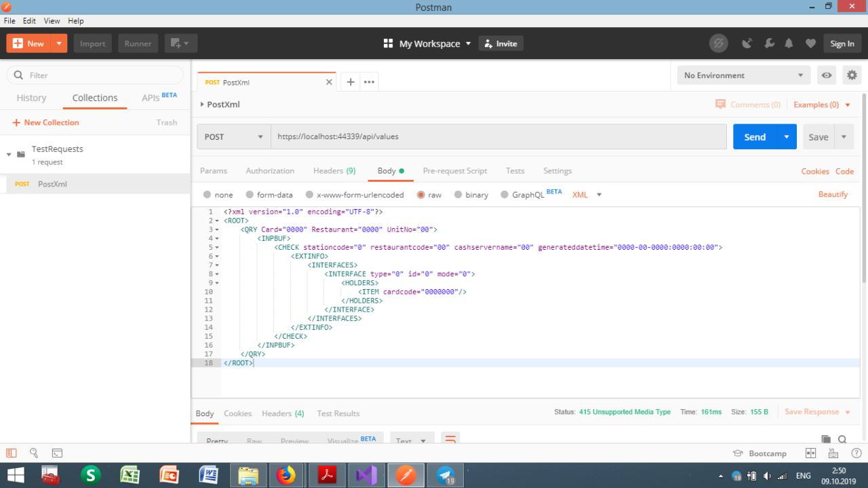Open the Authorization tab
Image resolution: width=868 pixels, height=488 pixels.
[270, 170]
